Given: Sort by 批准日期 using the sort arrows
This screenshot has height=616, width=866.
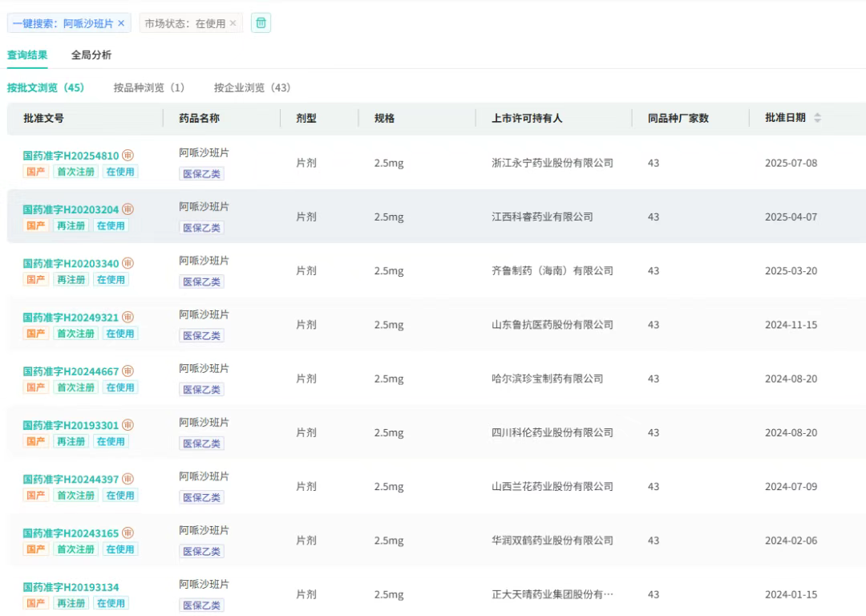Looking at the screenshot, I should click(x=817, y=118).
